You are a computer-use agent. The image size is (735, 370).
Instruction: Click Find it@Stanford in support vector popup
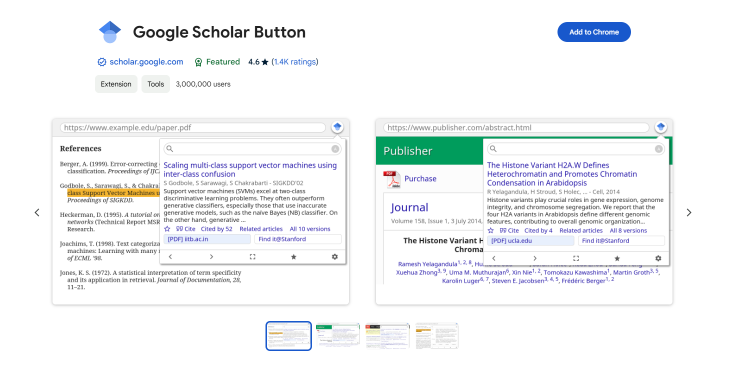(298, 239)
